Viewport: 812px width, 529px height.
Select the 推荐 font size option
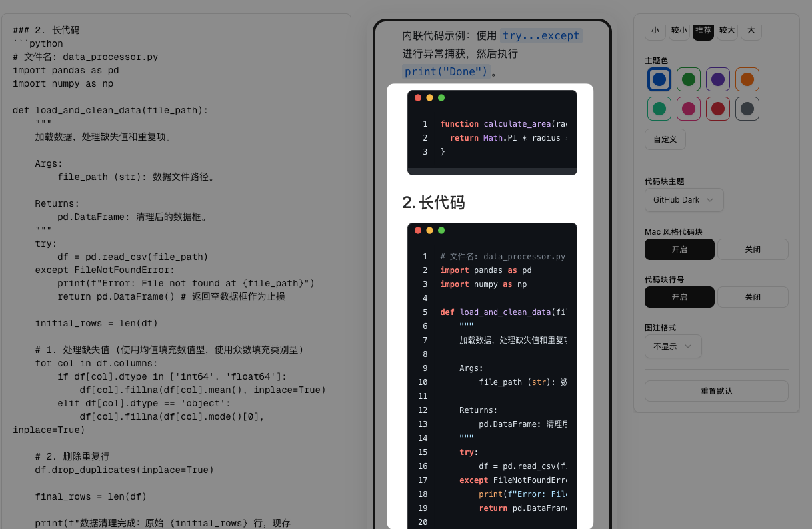(x=703, y=31)
